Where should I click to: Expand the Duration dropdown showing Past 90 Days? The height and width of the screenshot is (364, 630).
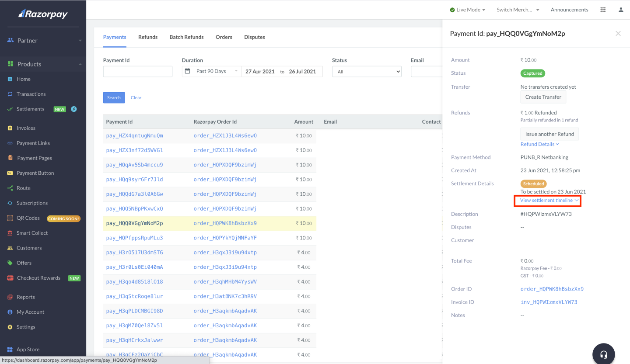(211, 71)
